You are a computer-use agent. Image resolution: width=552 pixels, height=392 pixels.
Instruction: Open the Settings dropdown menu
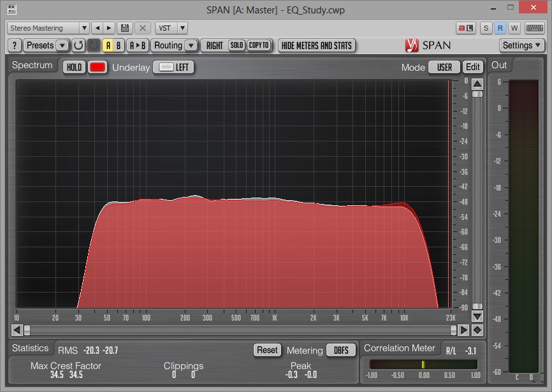tap(521, 45)
